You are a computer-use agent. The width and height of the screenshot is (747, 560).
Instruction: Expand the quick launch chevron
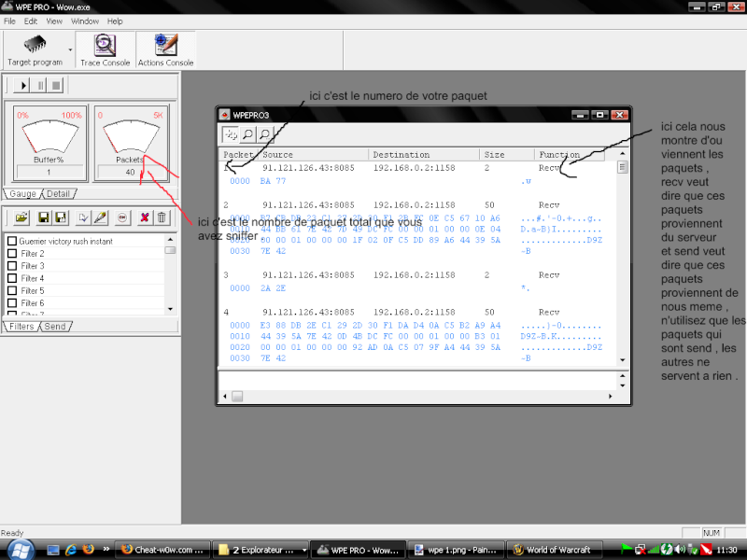[106, 549]
